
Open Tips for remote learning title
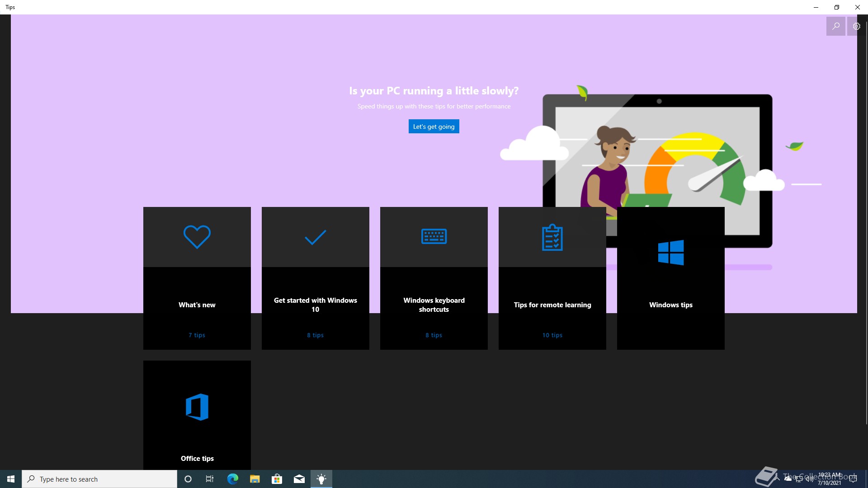point(552,305)
